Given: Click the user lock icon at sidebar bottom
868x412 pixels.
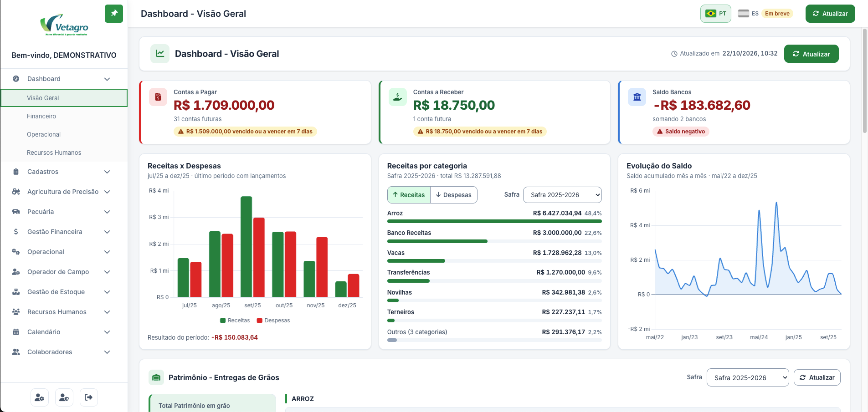Looking at the screenshot, I should tap(64, 397).
